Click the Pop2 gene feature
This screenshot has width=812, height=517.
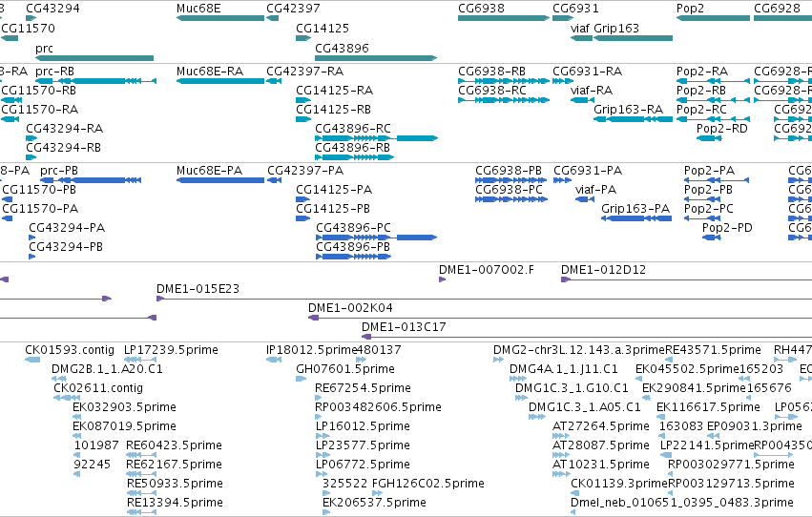(x=713, y=18)
